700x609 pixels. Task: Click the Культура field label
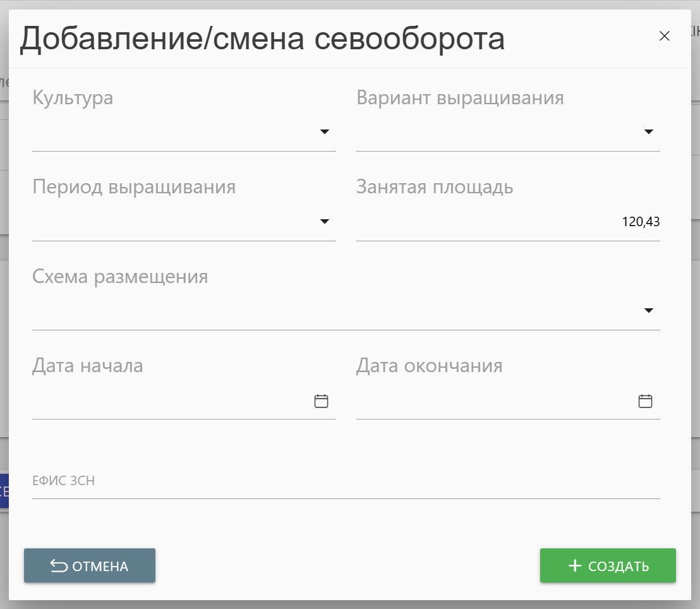pyautogui.click(x=73, y=98)
